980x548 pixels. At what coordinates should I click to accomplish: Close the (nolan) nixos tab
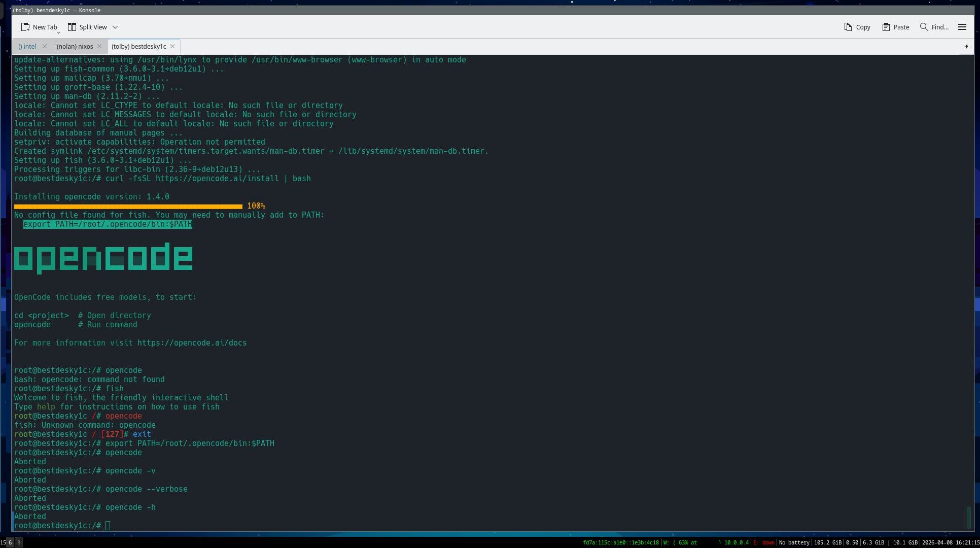[x=99, y=46]
